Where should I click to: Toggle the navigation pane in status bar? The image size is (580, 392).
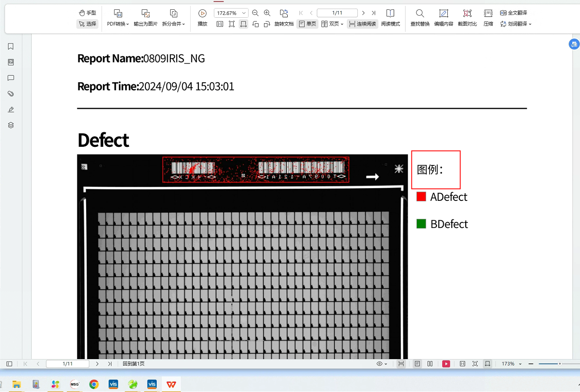9,364
